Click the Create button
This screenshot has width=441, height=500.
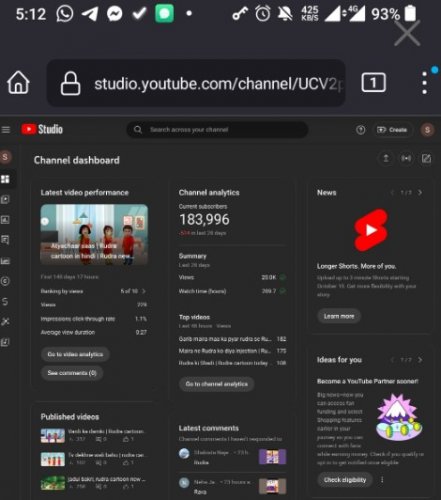[x=392, y=130]
